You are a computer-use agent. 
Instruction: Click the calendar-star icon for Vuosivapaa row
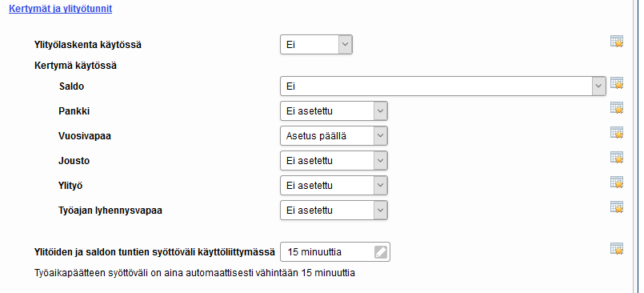coord(617,133)
